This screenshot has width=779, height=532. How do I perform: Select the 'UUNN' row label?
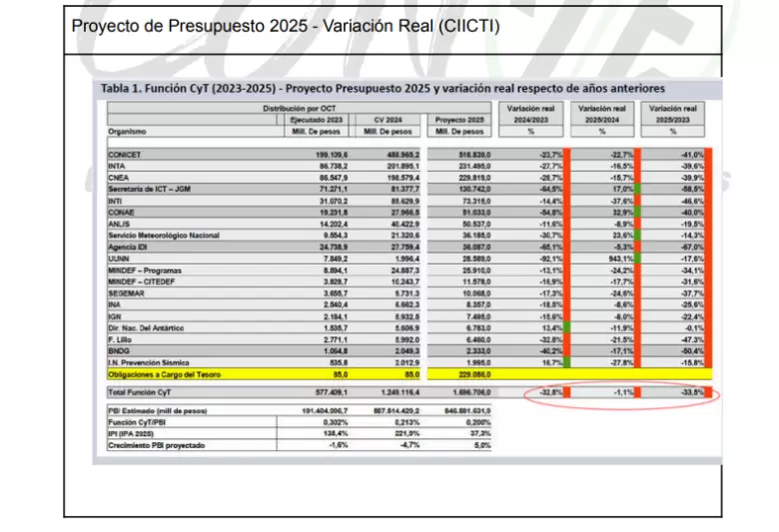tap(118, 259)
